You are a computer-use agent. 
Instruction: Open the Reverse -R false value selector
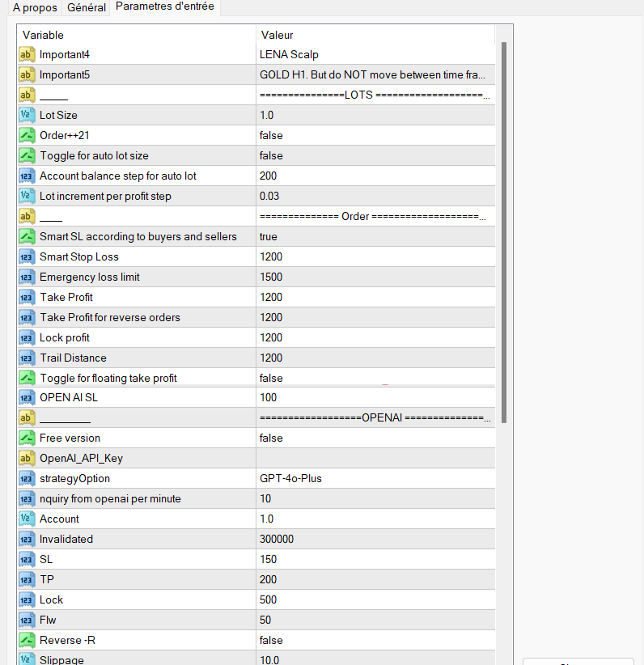(x=374, y=641)
